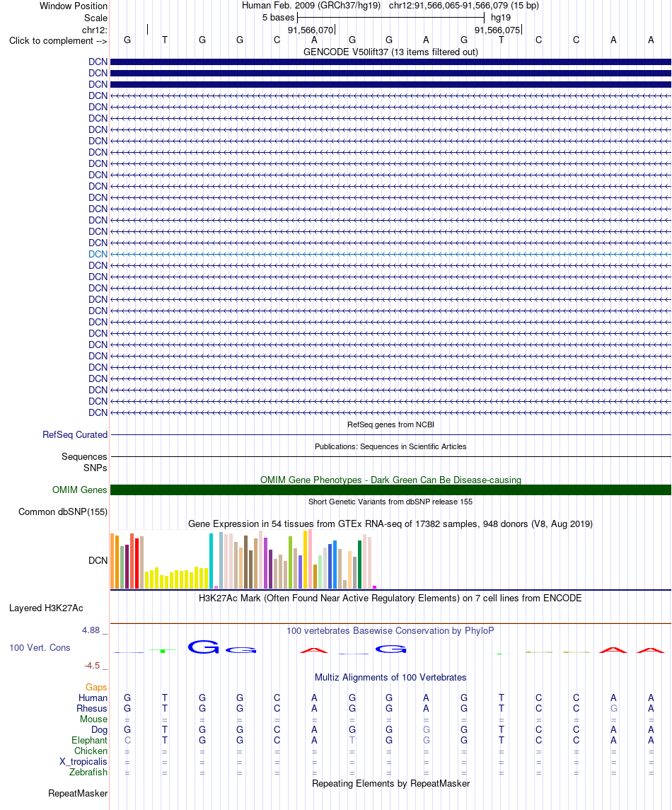Image resolution: width=672 pixels, height=810 pixels.
Task: Click 'Short Genetic Variants from dbSNP release 155'
Action: tap(390, 502)
